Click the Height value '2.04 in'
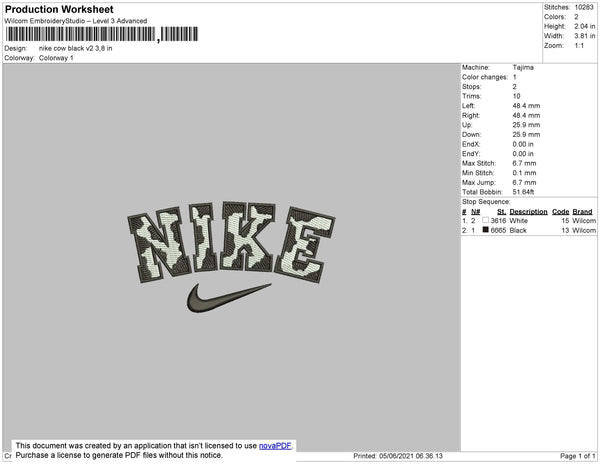600x464 pixels. 585,26
